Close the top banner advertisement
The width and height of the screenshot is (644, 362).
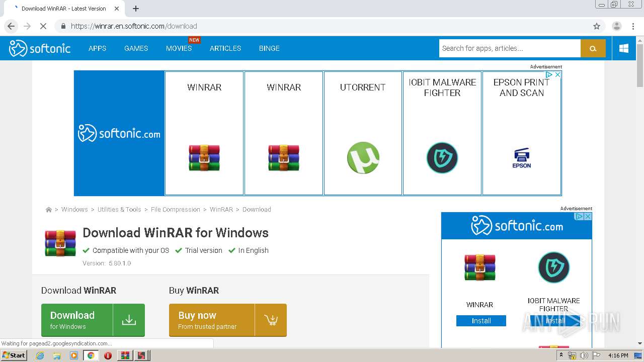(557, 74)
